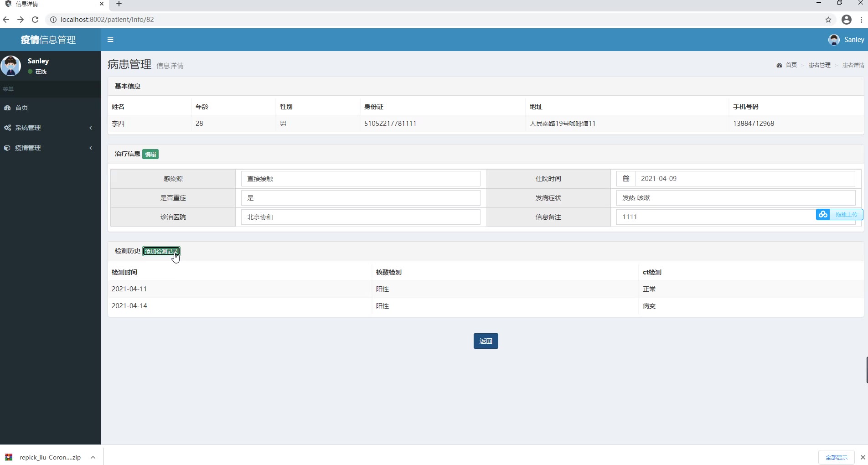Expand the 系统管理 submenu chevron
Viewport: 868px width, 465px height.
pos(91,128)
